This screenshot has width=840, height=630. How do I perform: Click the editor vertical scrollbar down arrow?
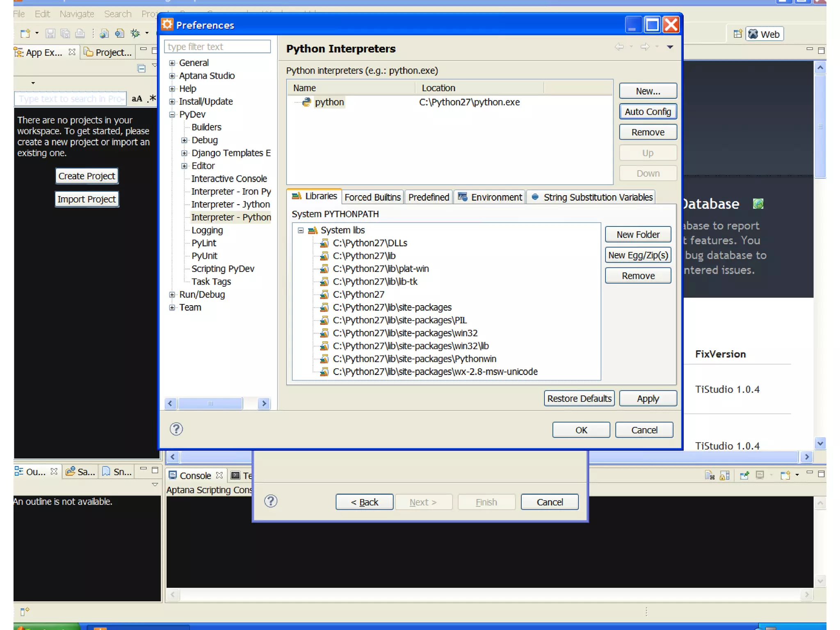coord(820,443)
